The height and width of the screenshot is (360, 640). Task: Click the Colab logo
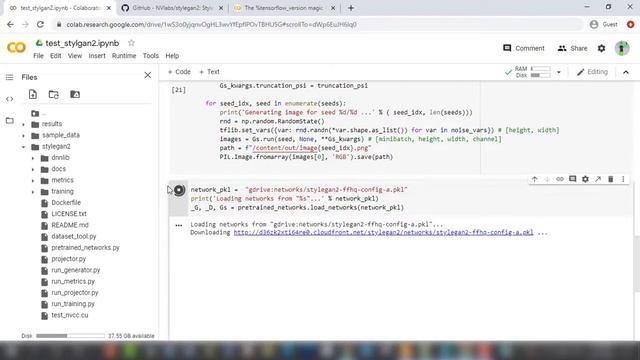pyautogui.click(x=16, y=48)
